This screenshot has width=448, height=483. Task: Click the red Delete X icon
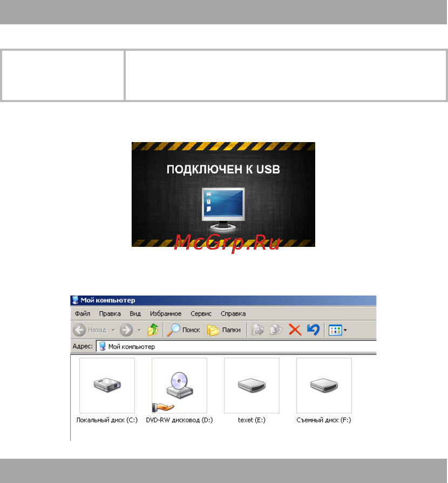coord(295,330)
